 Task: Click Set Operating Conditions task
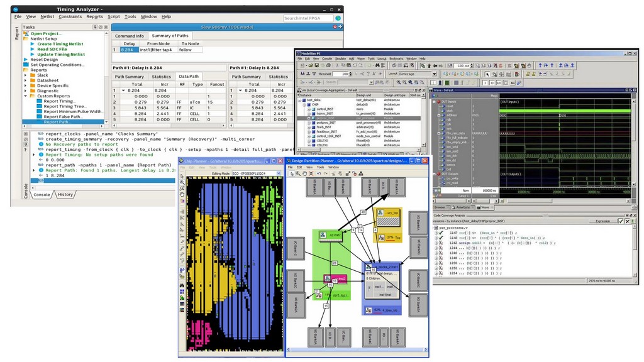click(57, 65)
